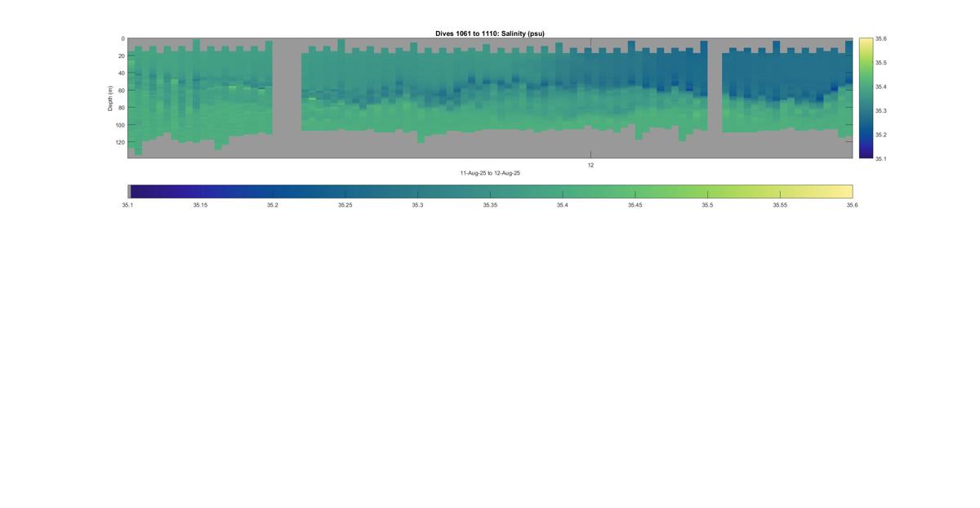Viewport: 980px width, 508px height.
Task: Click the '35.5' label on horizontal colorbar
Action: [x=707, y=206]
